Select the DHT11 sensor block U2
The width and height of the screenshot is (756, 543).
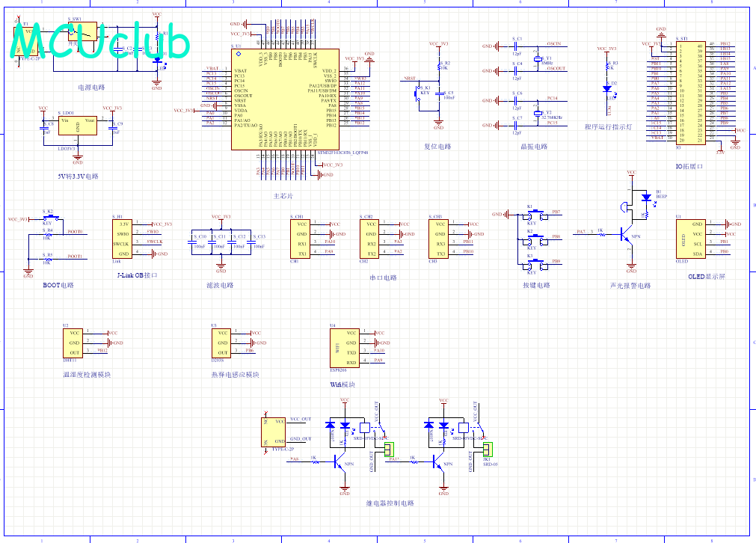click(73, 343)
